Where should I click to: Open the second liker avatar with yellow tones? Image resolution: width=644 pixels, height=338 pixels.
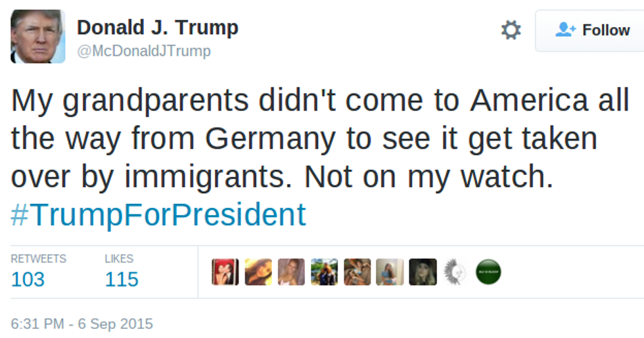(x=258, y=272)
